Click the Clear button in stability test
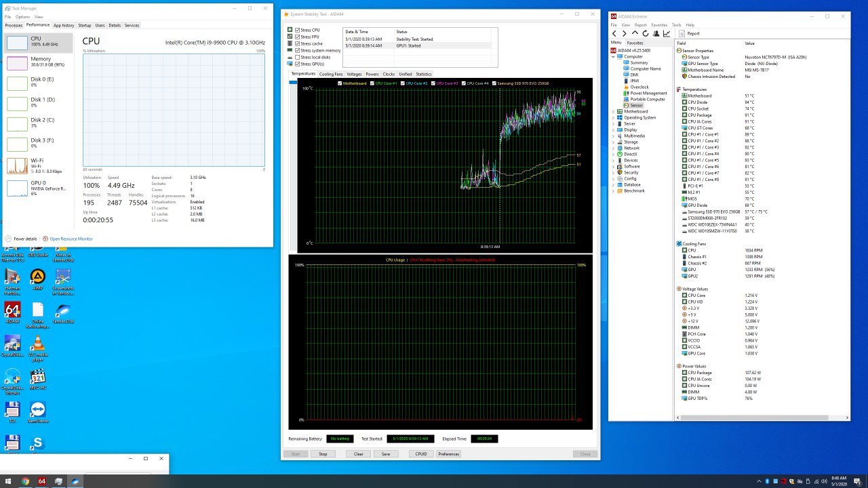 pyautogui.click(x=358, y=454)
